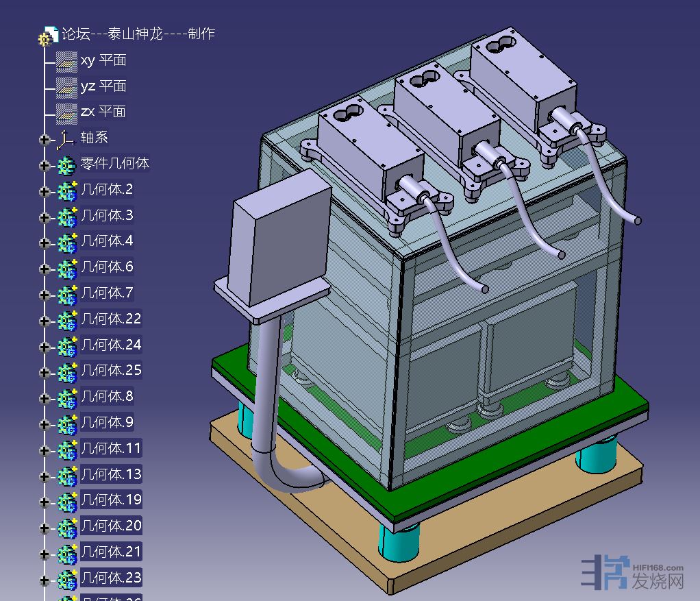Viewport: 700px width, 601px height.
Task: Select the 零件几何体 gear icon
Action: pos(66,165)
